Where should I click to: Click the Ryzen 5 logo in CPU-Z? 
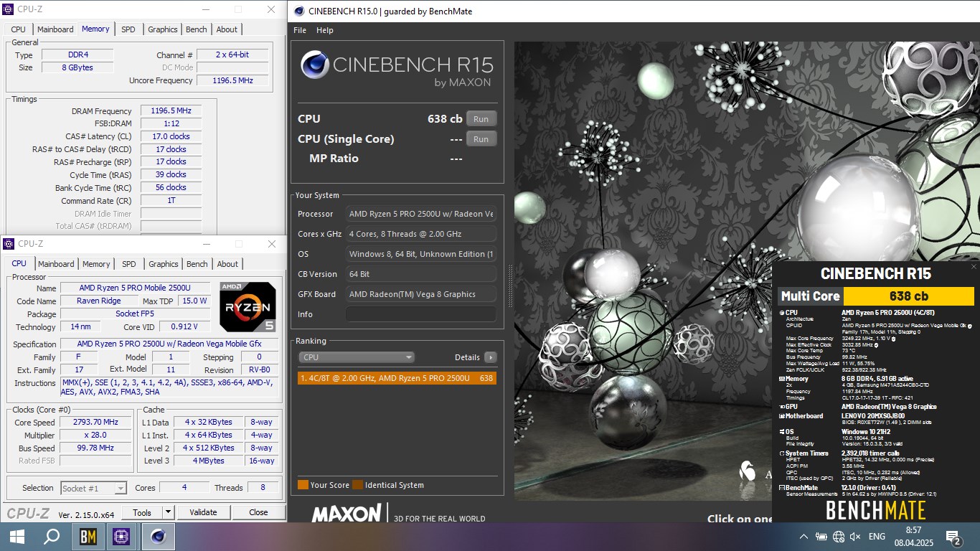[x=248, y=306]
